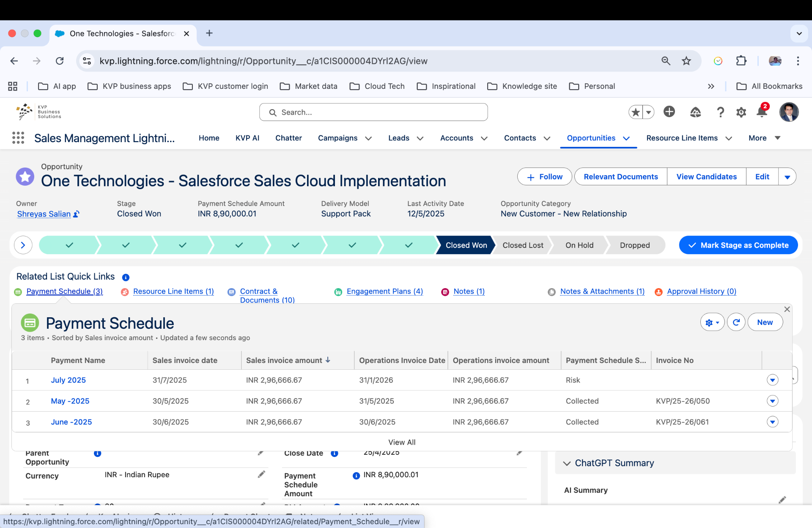Click the Trailhead guidance icon
The width and height of the screenshot is (812, 528).
[695, 112]
